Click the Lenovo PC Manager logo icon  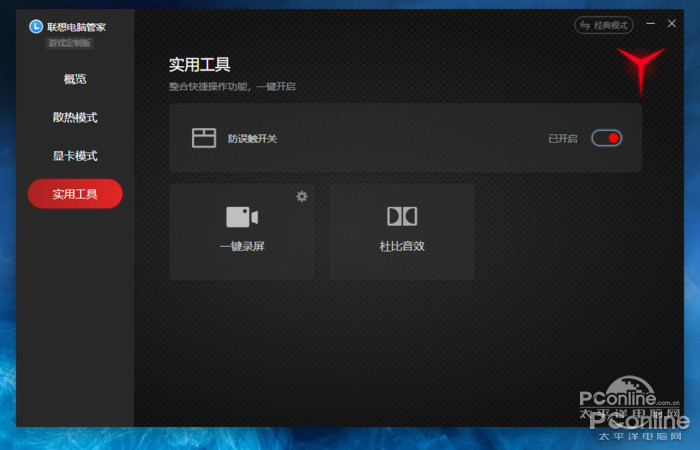[x=36, y=27]
